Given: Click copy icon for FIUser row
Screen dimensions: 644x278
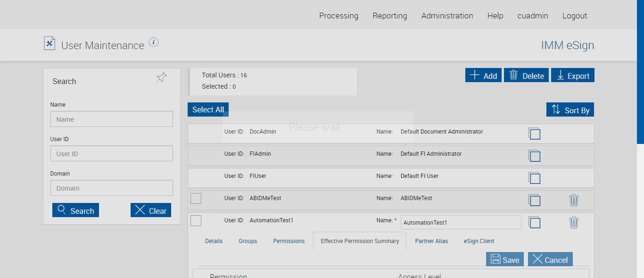Looking at the screenshot, I should pos(534,178).
